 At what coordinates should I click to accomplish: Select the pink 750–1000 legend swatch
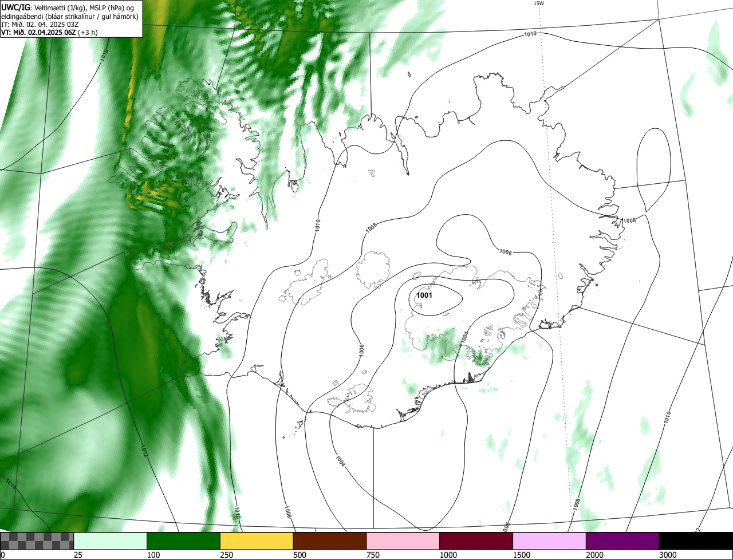click(403, 541)
